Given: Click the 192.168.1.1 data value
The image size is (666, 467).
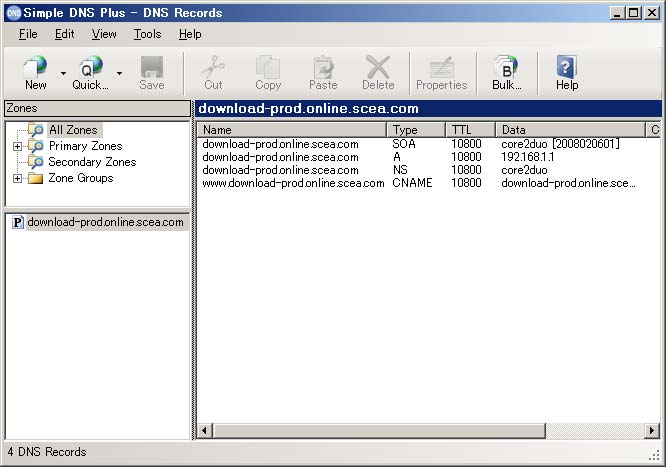Looking at the screenshot, I should pos(528,157).
